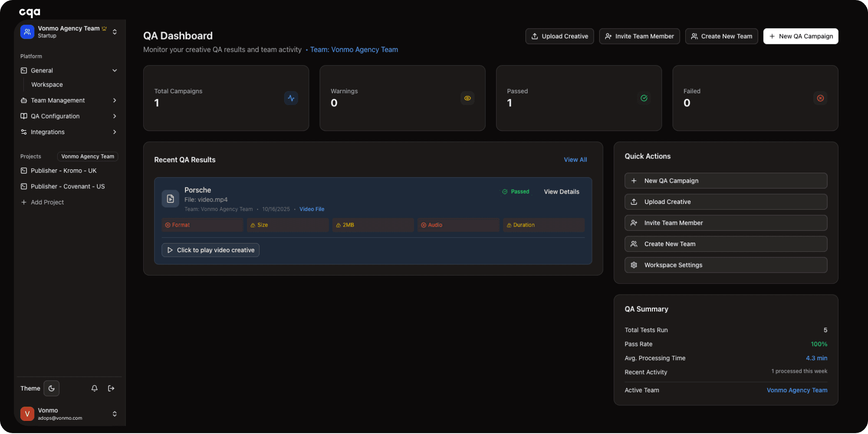Click the quick action invite person icon
This screenshot has width=868, height=434.
pyautogui.click(x=634, y=223)
